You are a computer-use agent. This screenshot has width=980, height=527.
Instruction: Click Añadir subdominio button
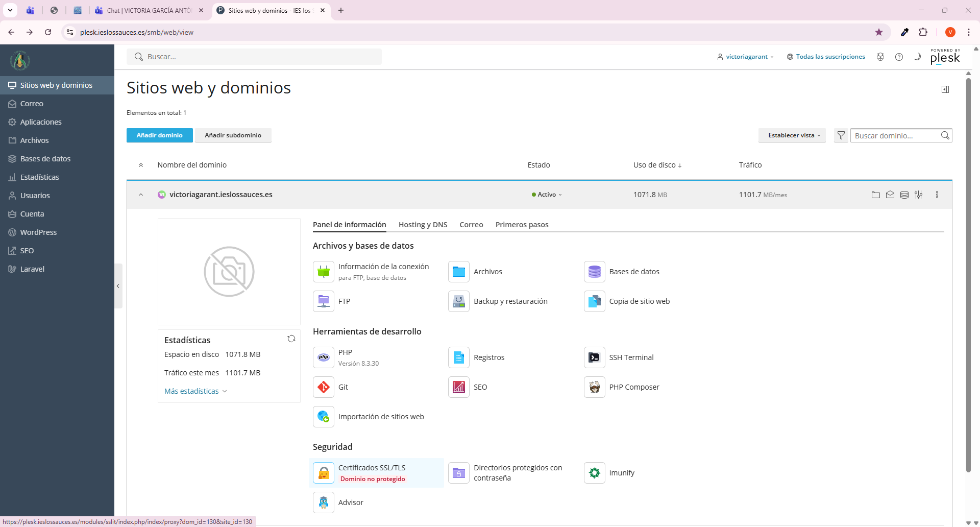point(233,135)
